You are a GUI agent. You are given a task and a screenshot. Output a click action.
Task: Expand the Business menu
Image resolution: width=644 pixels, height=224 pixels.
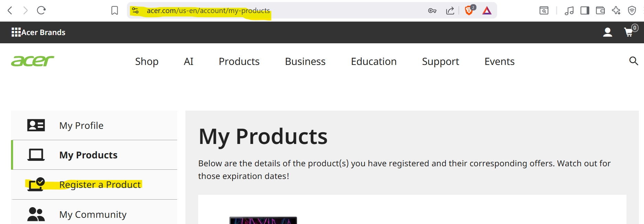pyautogui.click(x=305, y=61)
